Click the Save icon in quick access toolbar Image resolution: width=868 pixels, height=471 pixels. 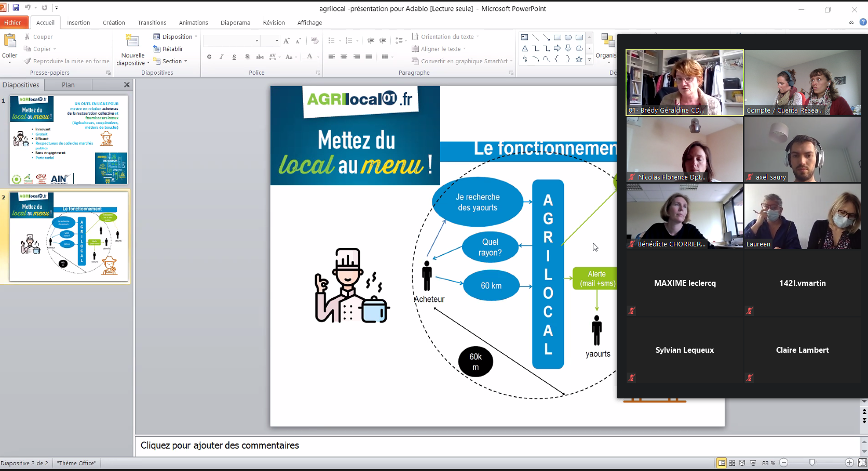(16, 8)
